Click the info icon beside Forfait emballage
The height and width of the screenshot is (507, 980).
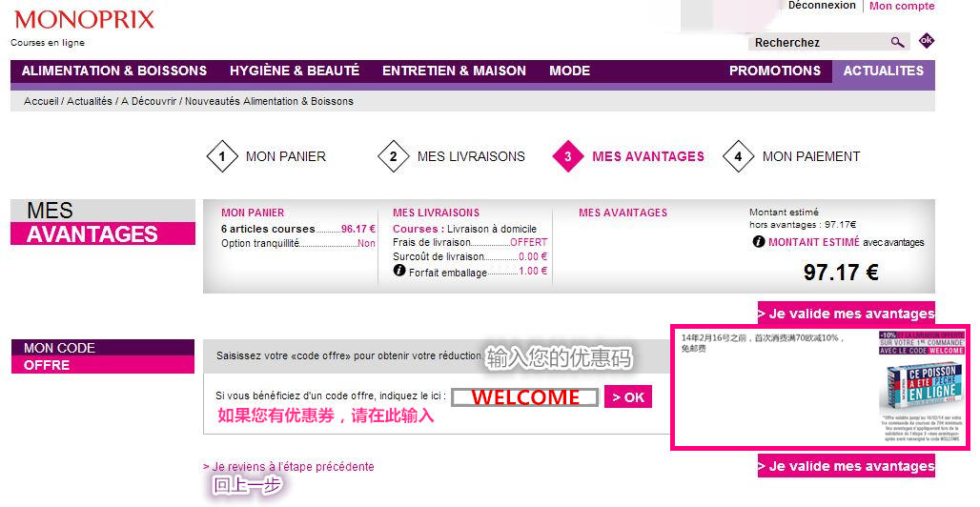399,270
